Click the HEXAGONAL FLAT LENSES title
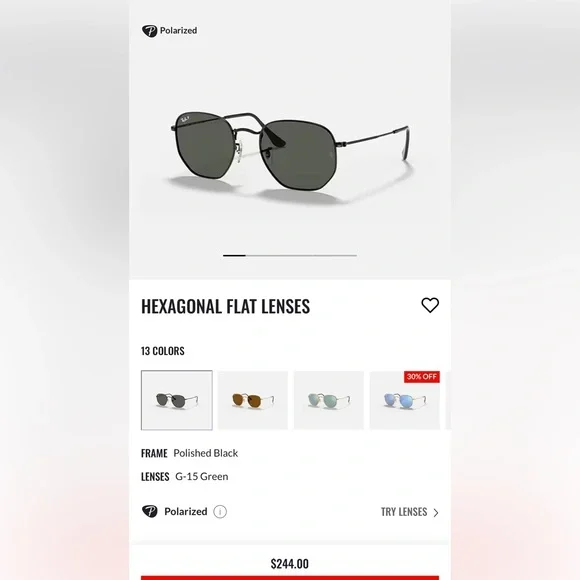This screenshot has width=580, height=580. click(226, 306)
